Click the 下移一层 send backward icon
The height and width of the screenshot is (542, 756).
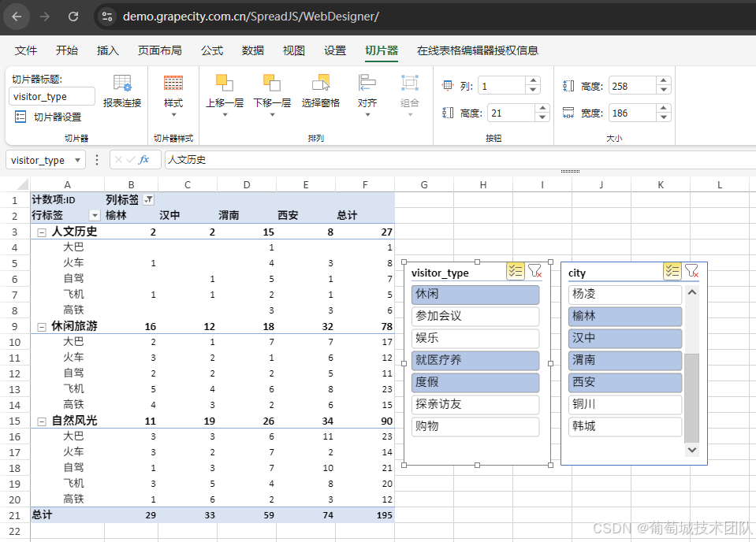271,83
